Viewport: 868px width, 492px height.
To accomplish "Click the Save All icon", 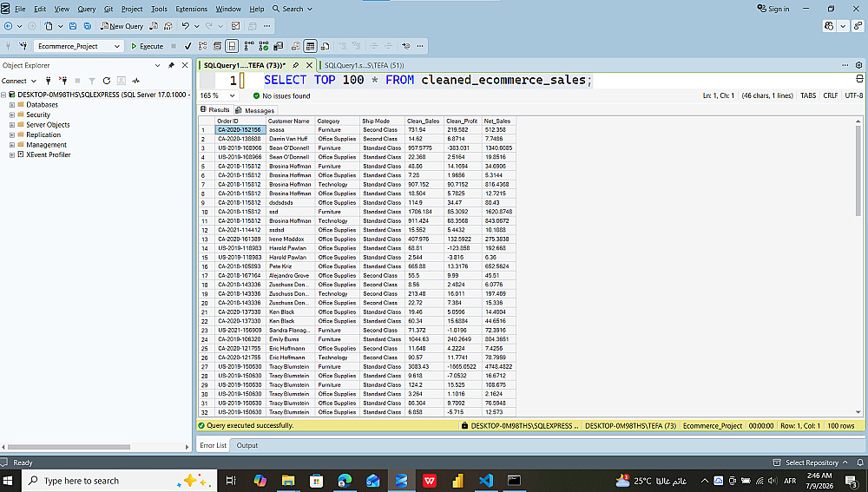I will point(88,26).
